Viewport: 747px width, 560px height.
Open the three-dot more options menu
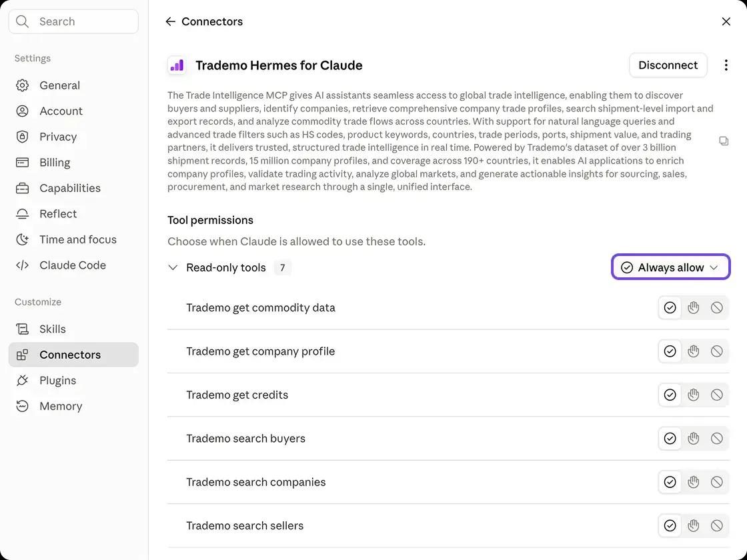pos(726,65)
